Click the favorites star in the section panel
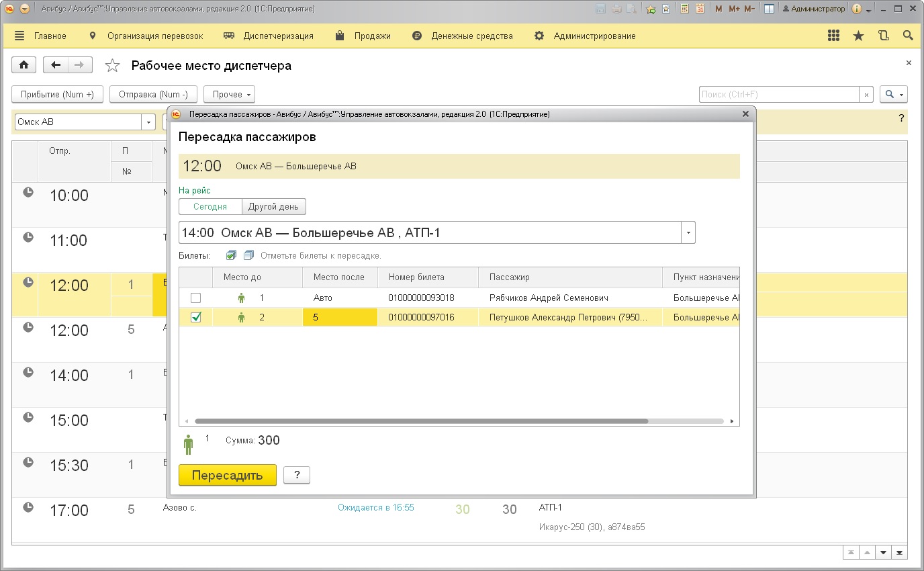 [858, 36]
